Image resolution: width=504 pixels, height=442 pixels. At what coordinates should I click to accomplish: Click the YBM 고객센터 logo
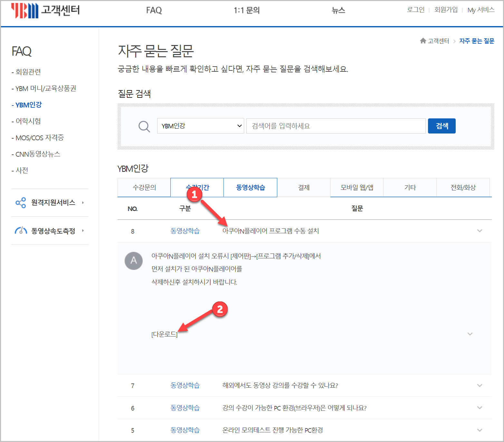[45, 11]
